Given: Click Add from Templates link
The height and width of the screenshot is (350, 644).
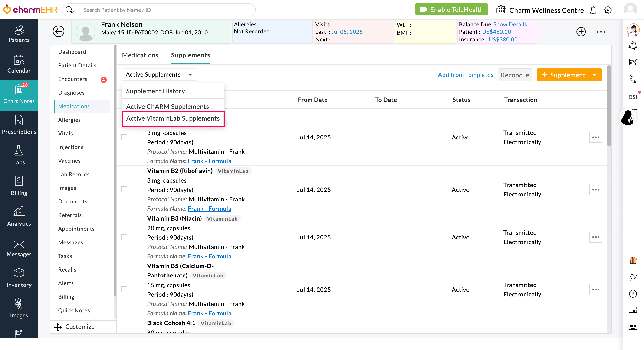Looking at the screenshot, I should pyautogui.click(x=465, y=75).
